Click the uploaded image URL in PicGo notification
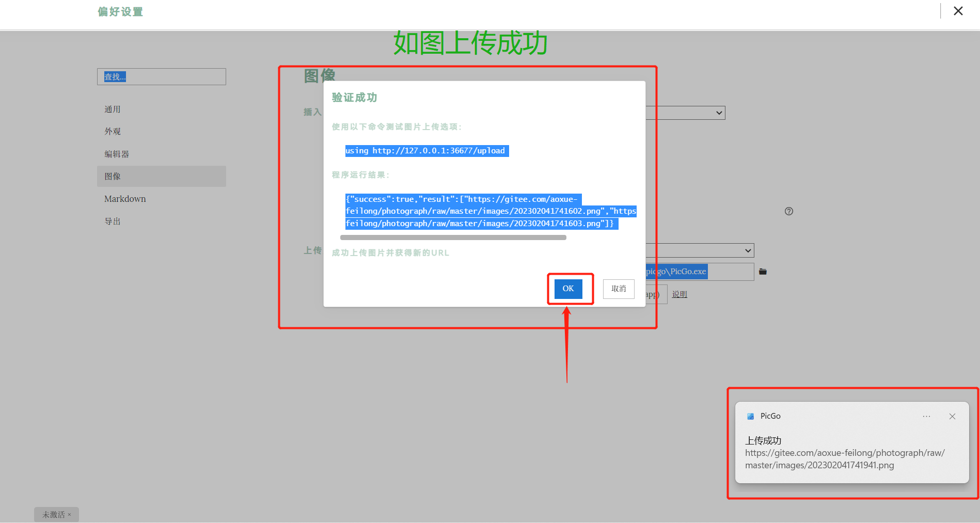The height and width of the screenshot is (523, 980). click(845, 459)
